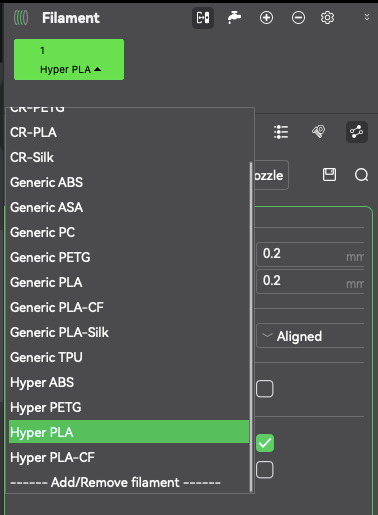Viewport: 378px width, 515px height.
Task: Click the first 0.2 mm input field
Action: pos(310,254)
